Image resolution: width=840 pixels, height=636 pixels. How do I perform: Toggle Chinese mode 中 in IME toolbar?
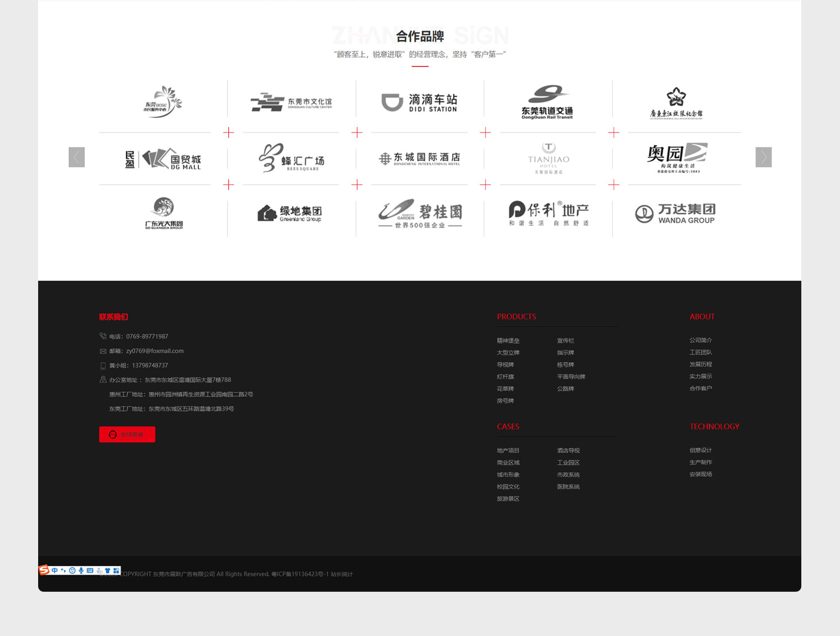tap(55, 571)
